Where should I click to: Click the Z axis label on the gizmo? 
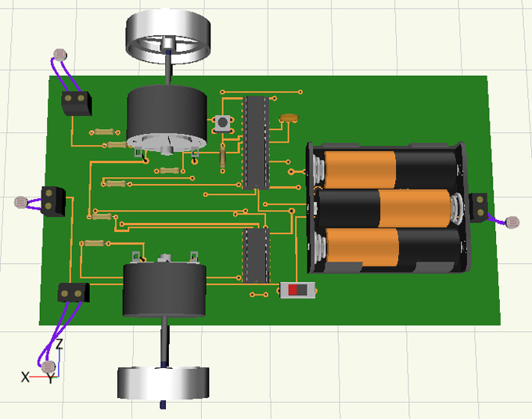[59, 345]
